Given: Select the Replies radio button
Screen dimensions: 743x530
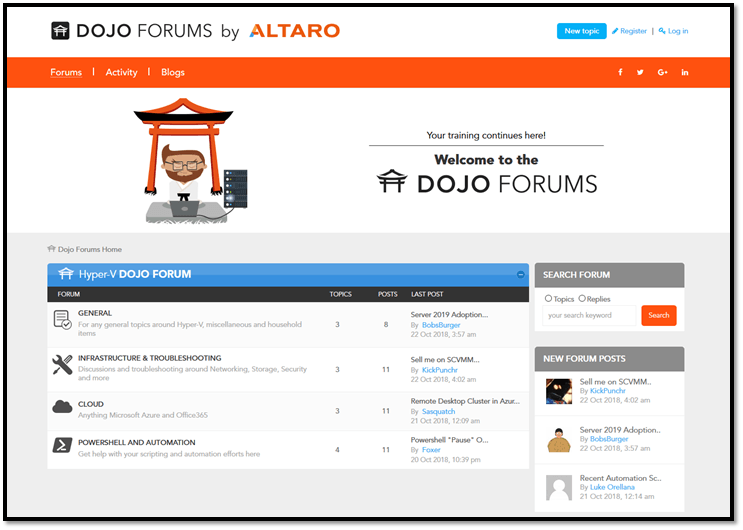Looking at the screenshot, I should [x=582, y=298].
